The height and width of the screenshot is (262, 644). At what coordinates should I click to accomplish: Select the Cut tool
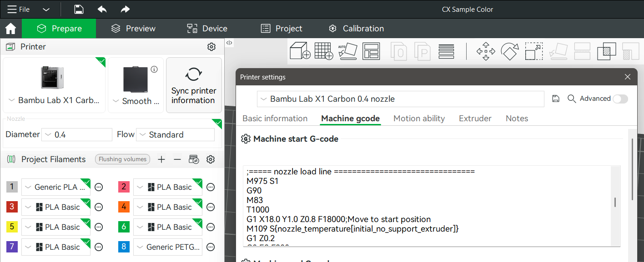(582, 51)
